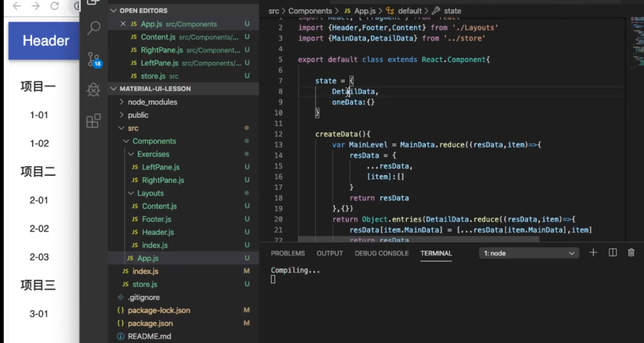644x343 pixels.
Task: Open the terminal selector dropdown showing 1: node
Action: tap(528, 253)
